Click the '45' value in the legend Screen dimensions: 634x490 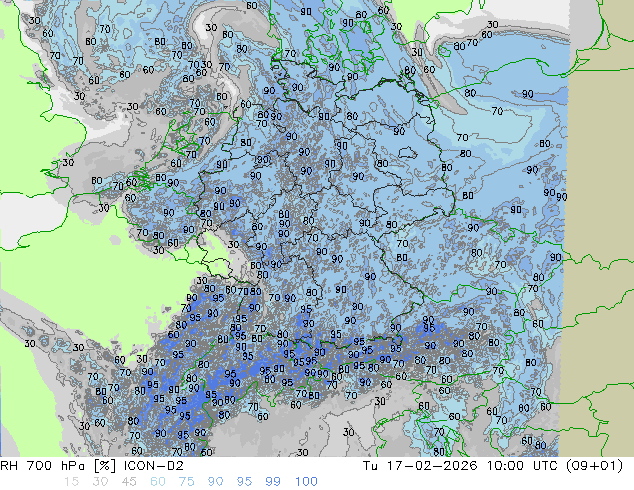click(129, 482)
